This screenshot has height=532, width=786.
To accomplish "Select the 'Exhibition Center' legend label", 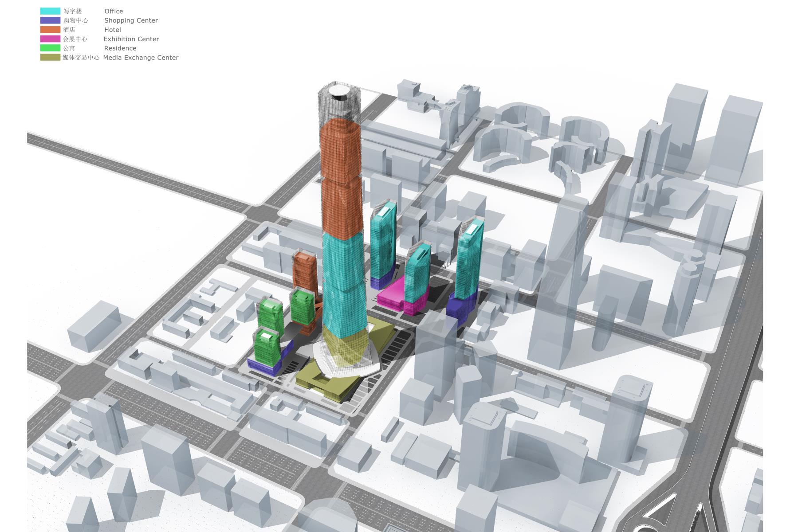I will 131,39.
